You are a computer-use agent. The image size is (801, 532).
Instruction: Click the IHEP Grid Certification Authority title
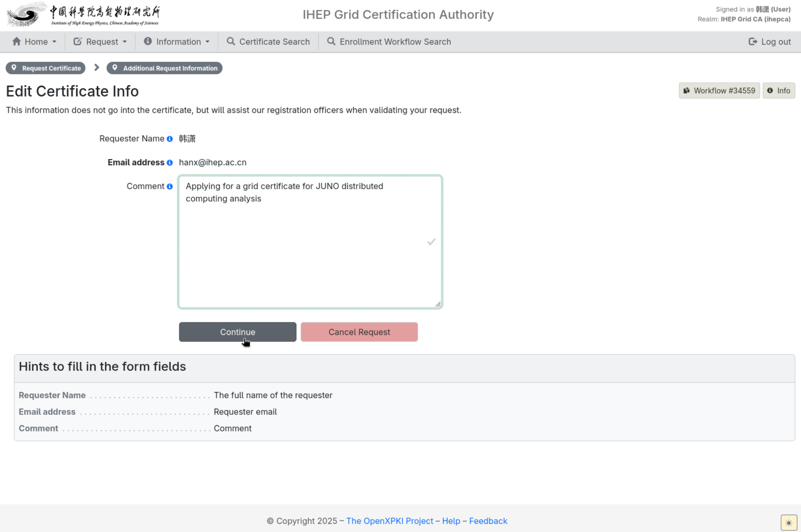click(x=398, y=14)
